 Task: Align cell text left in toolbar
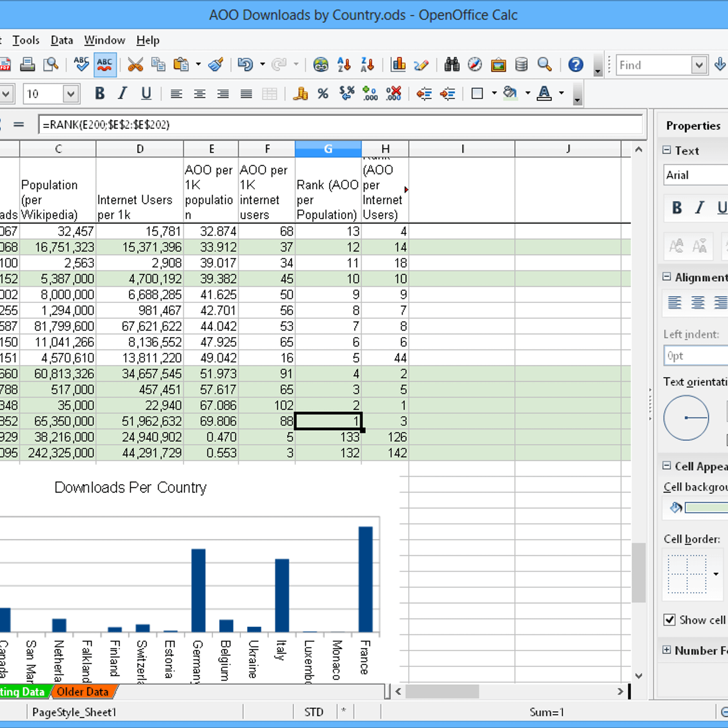coord(177,94)
